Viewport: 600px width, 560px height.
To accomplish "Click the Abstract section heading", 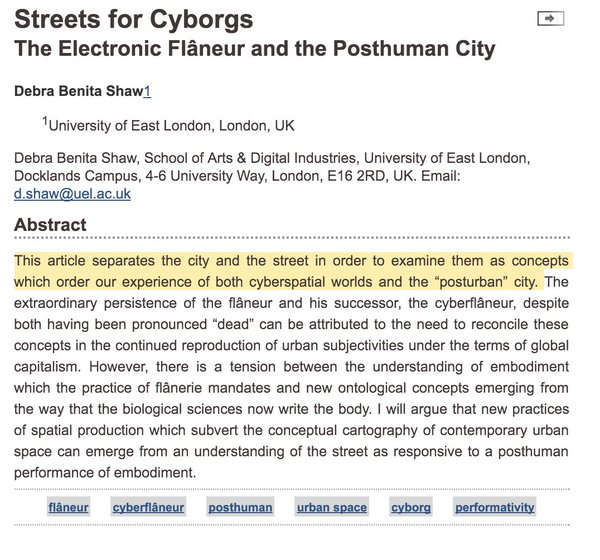I will (50, 225).
